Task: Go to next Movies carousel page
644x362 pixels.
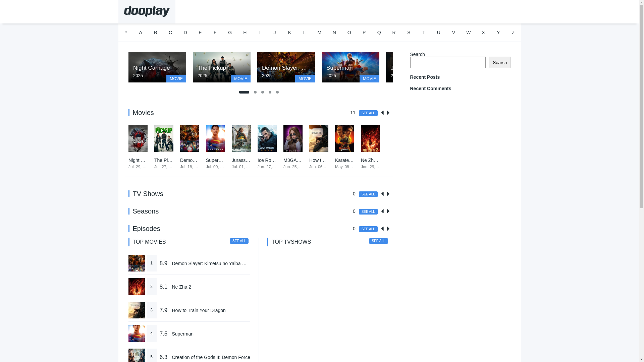Action: click(388, 113)
